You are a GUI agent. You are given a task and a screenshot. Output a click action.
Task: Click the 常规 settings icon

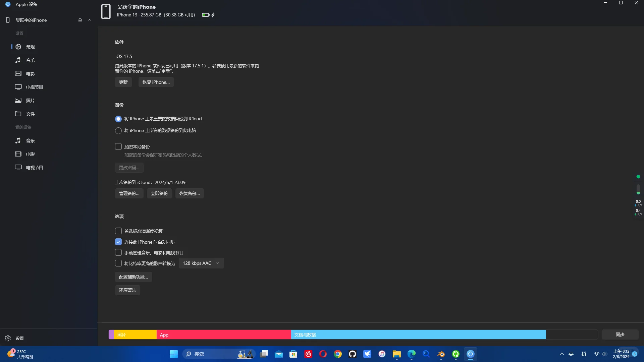pos(18,47)
